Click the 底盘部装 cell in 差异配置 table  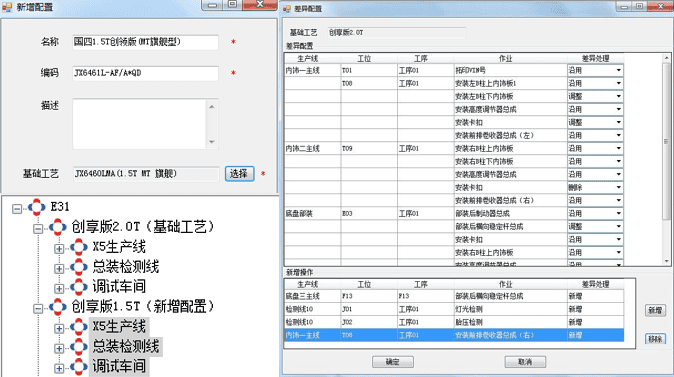(312, 213)
